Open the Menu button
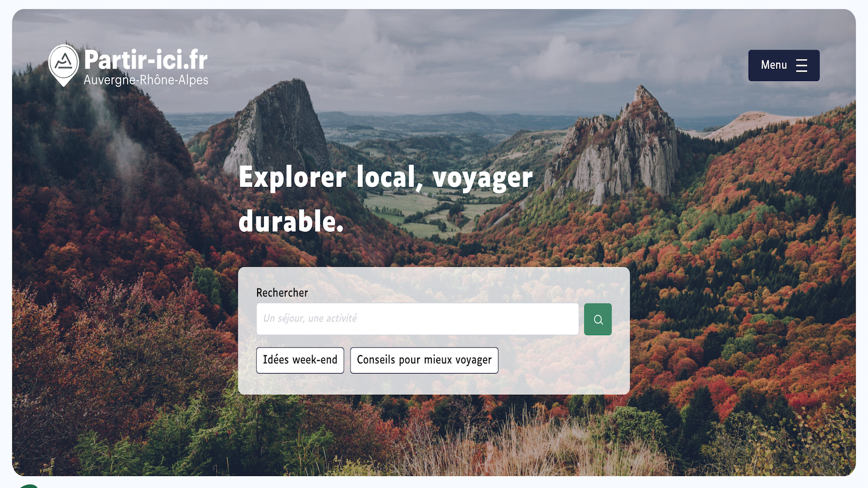 click(783, 66)
